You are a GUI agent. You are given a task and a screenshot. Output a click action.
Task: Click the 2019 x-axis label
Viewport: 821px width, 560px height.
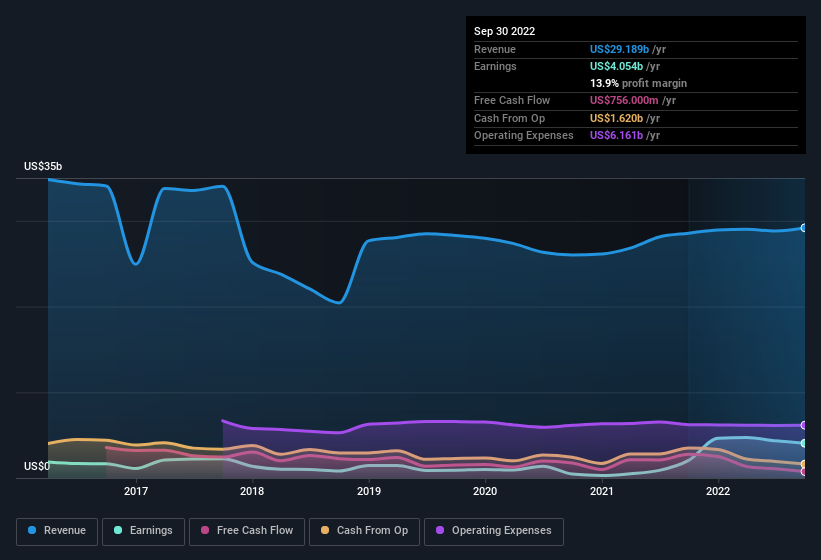[x=369, y=491]
